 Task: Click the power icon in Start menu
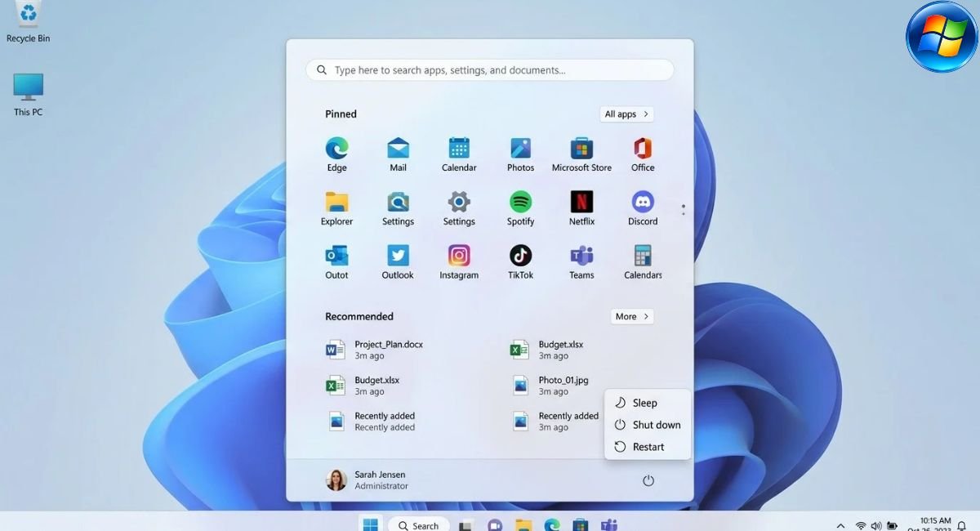tap(648, 480)
